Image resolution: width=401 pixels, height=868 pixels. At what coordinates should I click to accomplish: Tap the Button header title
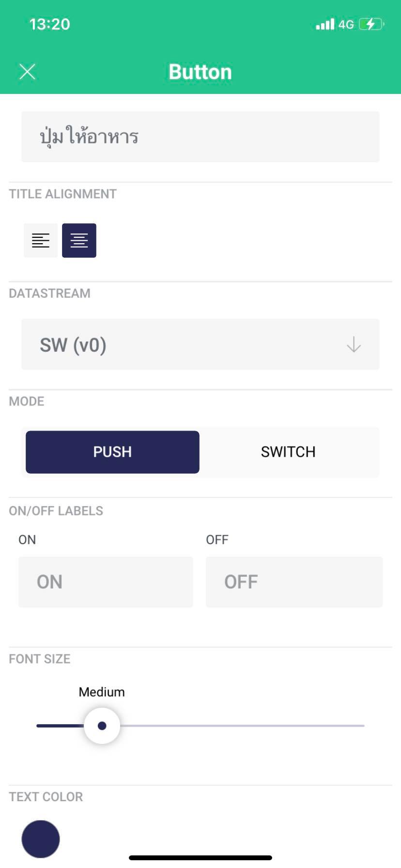pos(200,72)
